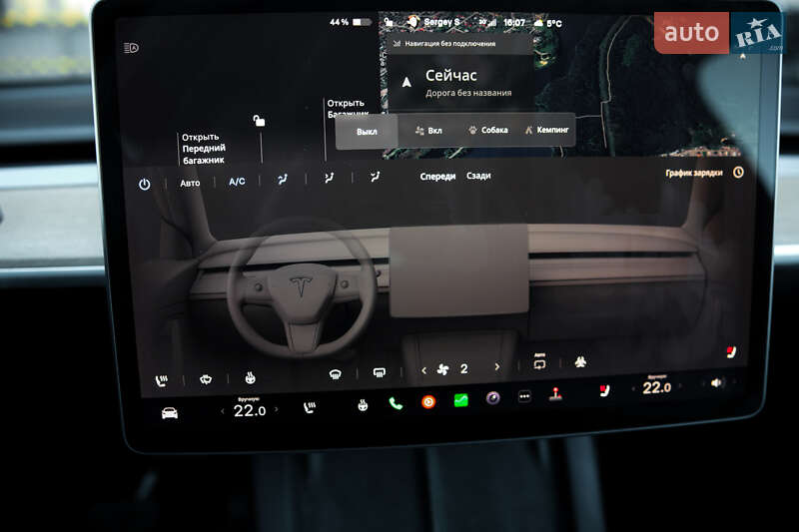Toggle the bioweapon defense mode icon
This screenshot has width=799, height=532.
pyautogui.click(x=580, y=362)
